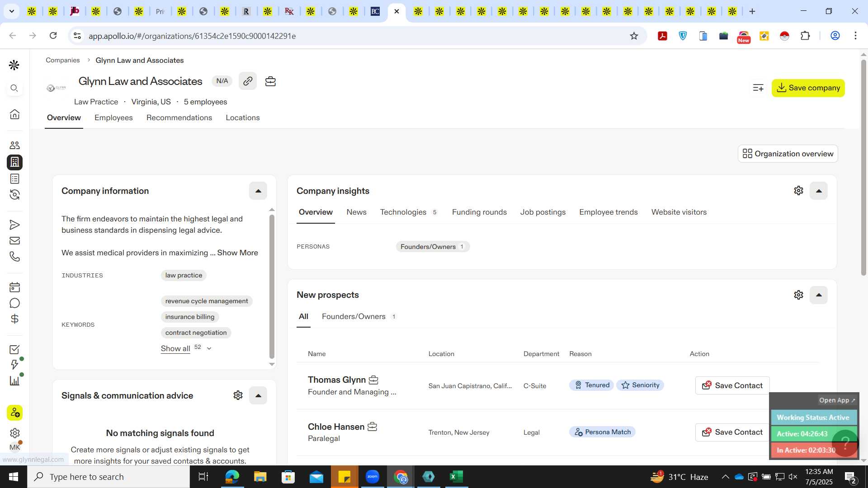
Task: Open New prospects settings gear
Action: pyautogui.click(x=798, y=295)
